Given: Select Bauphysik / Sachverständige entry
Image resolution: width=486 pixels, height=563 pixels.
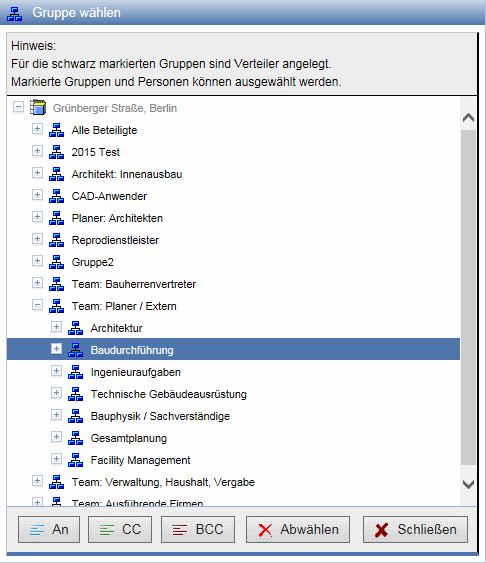Looking at the screenshot, I should 160,416.
